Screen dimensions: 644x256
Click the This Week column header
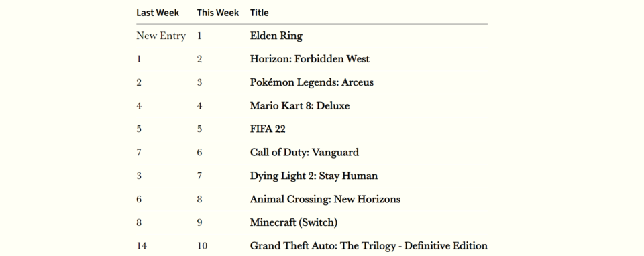click(217, 13)
